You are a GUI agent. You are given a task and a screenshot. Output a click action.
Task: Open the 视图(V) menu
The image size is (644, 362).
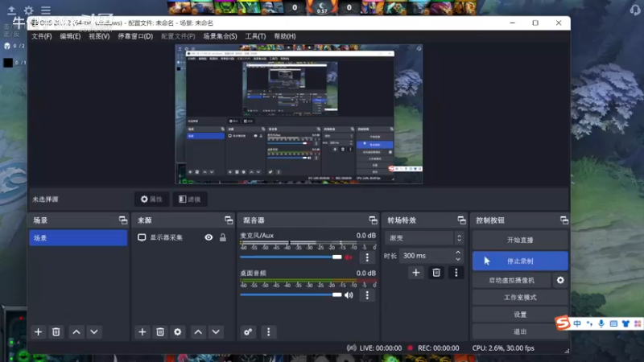click(99, 36)
